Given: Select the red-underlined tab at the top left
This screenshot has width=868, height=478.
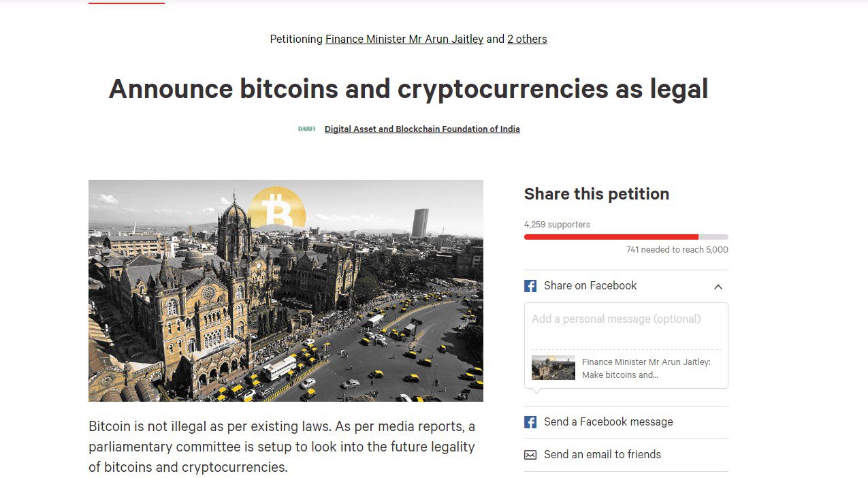Looking at the screenshot, I should 125,3.
